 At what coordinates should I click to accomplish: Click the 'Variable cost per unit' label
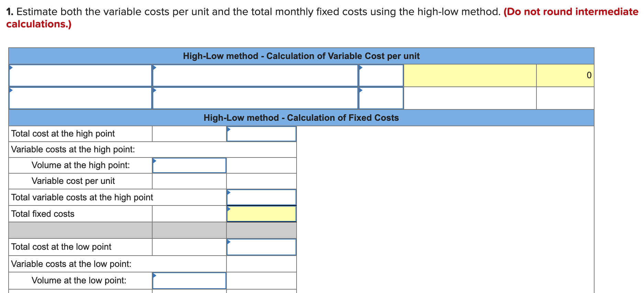coord(73,181)
